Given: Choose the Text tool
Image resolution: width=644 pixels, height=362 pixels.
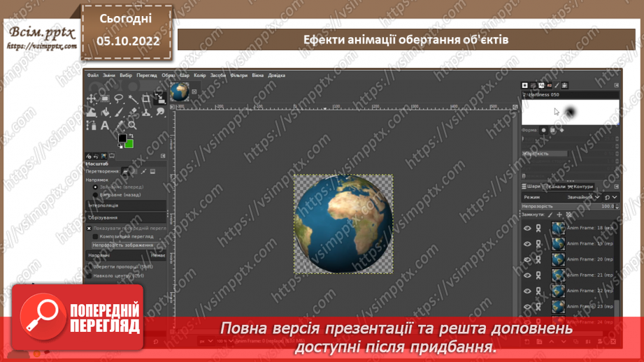Looking at the screenshot, I should coord(105,126).
